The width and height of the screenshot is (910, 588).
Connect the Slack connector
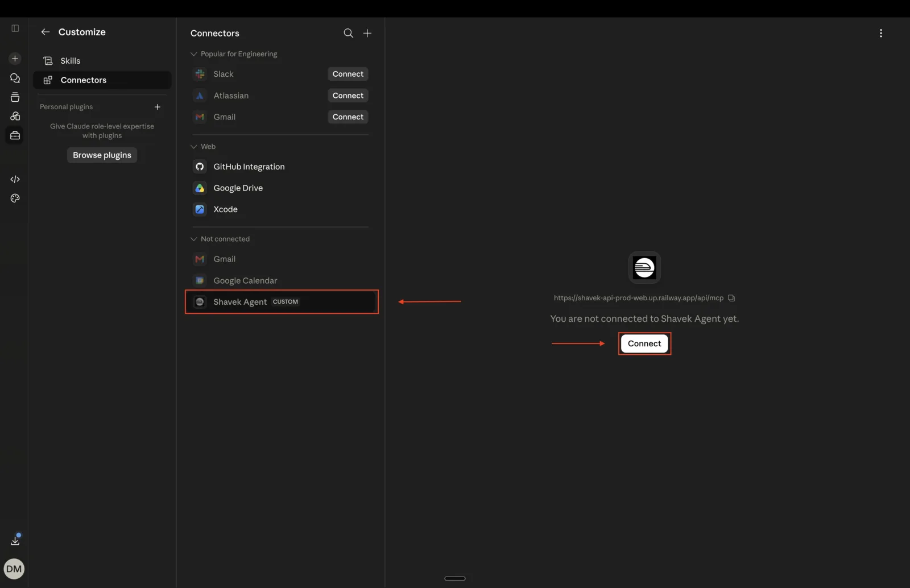point(348,74)
